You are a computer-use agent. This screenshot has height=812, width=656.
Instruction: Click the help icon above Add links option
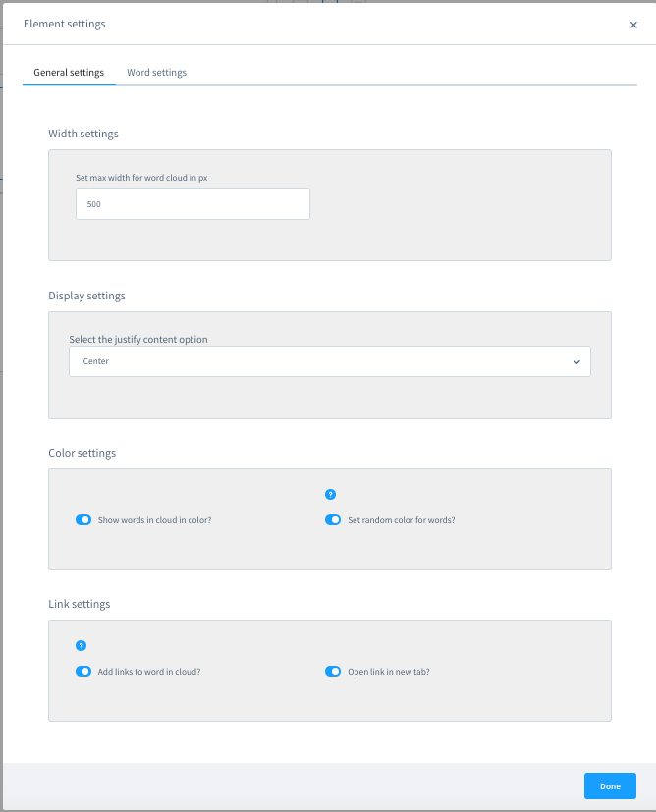[81, 646]
